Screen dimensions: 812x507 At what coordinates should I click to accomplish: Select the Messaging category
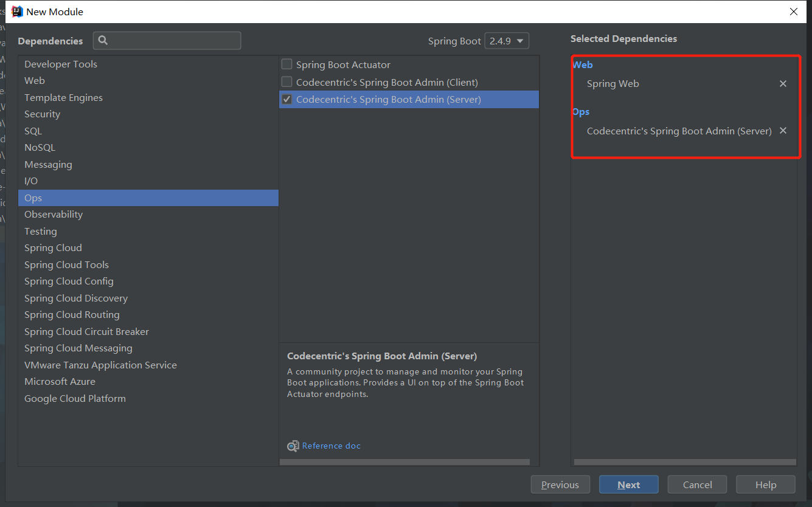click(148, 165)
